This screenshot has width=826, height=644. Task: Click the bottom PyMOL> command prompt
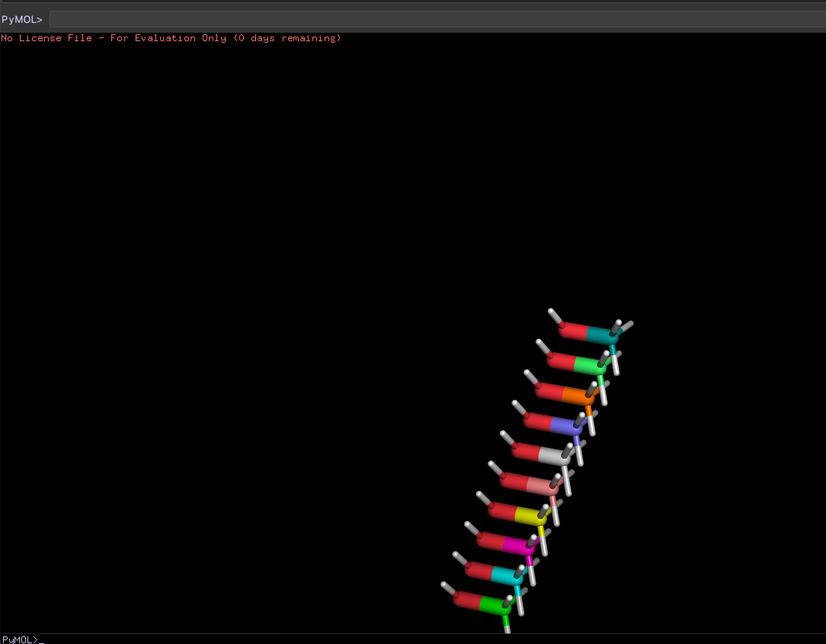point(21,639)
